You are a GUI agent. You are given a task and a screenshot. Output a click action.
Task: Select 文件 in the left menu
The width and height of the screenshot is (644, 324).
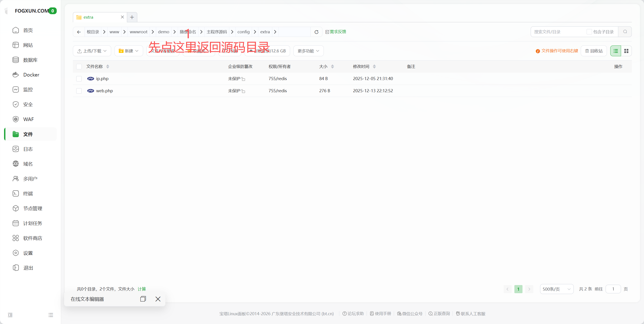[x=27, y=134]
